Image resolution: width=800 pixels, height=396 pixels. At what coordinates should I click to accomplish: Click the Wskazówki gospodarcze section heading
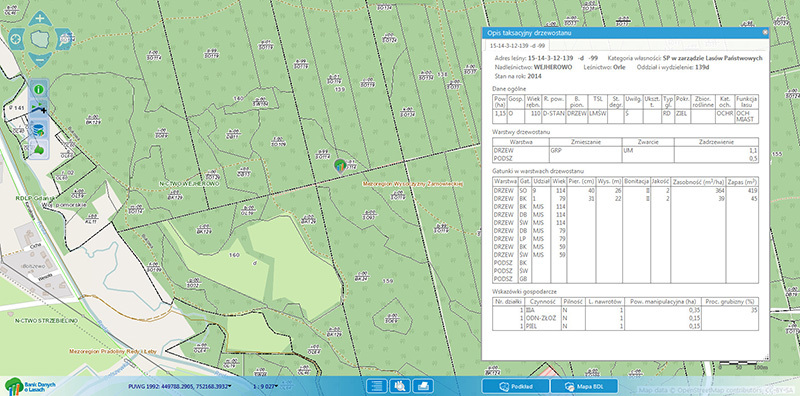524,291
